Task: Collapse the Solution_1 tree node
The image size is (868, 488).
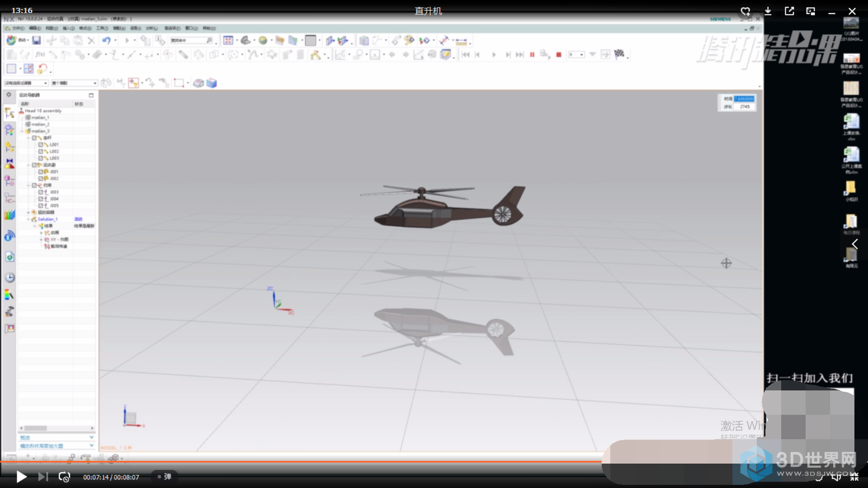Action: coord(28,219)
